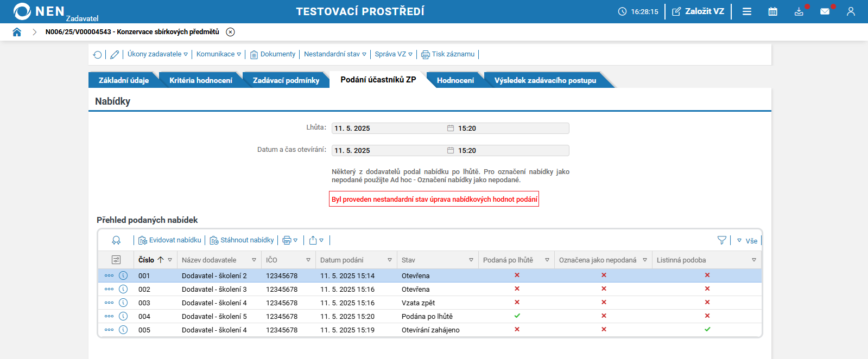Open calendar picker in Lhůta field

tap(451, 128)
